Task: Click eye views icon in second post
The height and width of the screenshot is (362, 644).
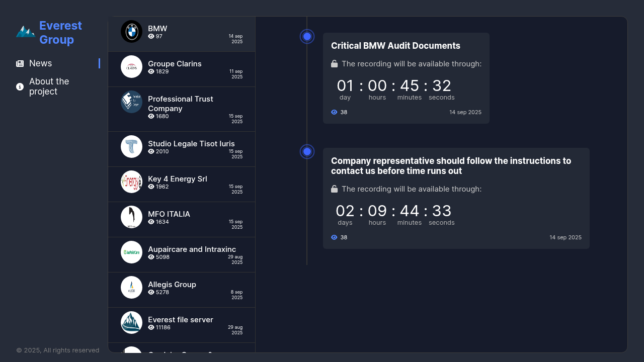Action: point(334,237)
